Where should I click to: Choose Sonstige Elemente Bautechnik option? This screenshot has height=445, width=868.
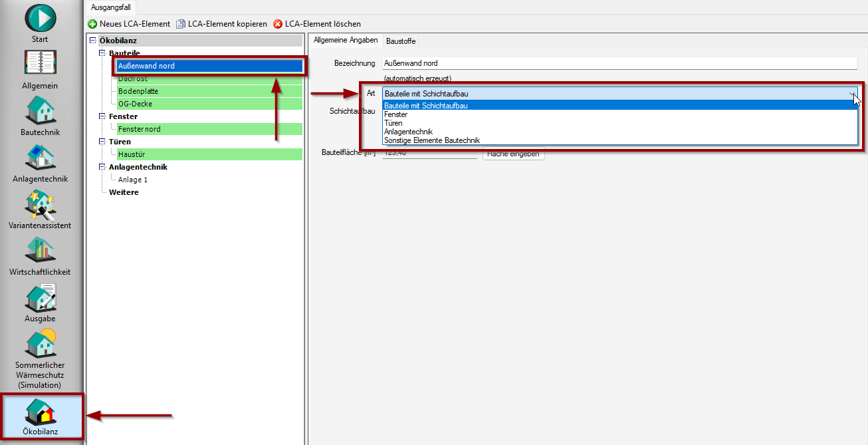click(431, 140)
